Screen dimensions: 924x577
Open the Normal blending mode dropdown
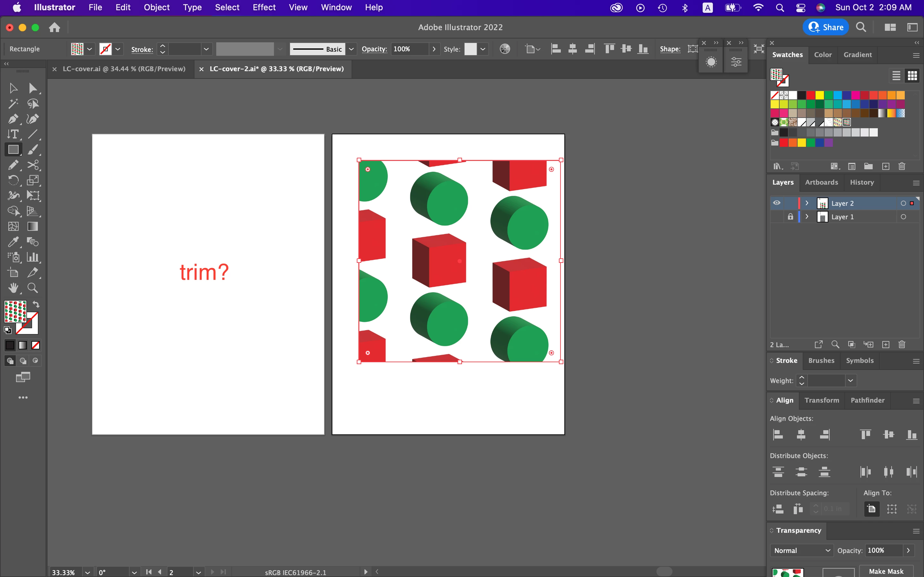pyautogui.click(x=802, y=550)
